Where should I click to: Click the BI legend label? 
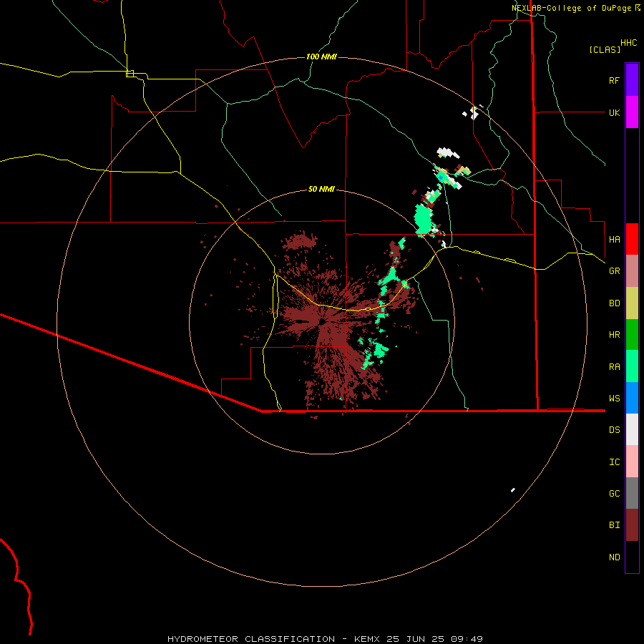coord(614,525)
